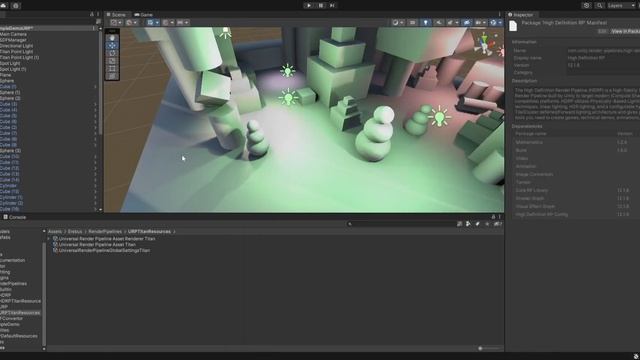Image resolution: width=640 pixels, height=360 pixels.
Task: Open the version control icon beside the cloud icon
Action: (x=16, y=5)
